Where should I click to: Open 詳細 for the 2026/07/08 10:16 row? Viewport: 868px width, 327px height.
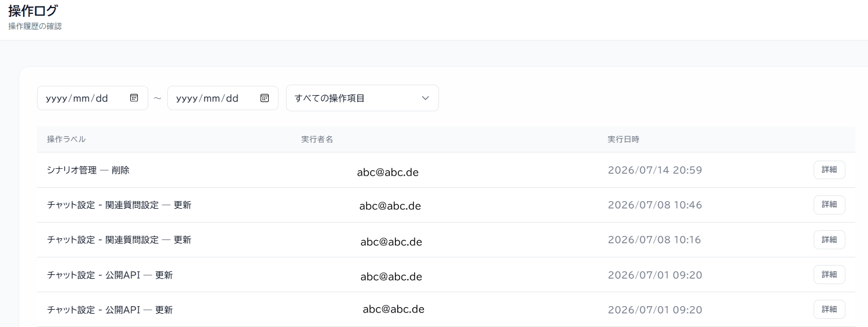click(x=829, y=239)
